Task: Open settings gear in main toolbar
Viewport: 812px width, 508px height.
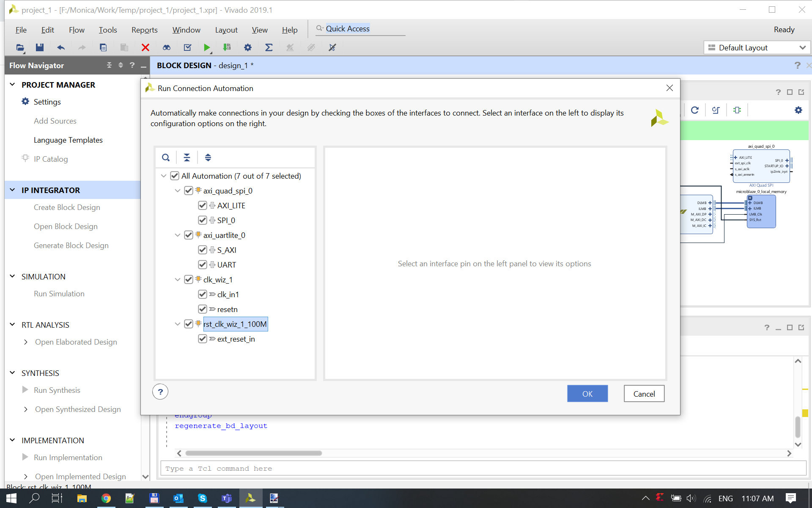Action: coord(248,47)
